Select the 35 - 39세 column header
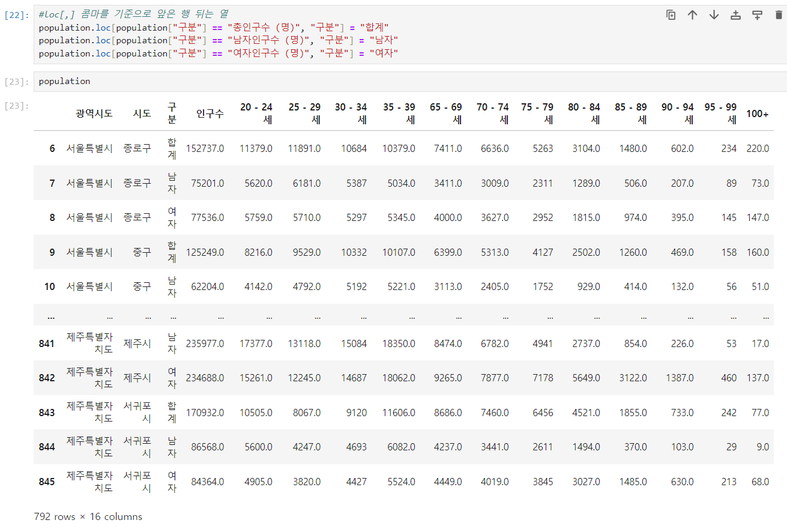Screen dimensions: 787x532 (399, 113)
